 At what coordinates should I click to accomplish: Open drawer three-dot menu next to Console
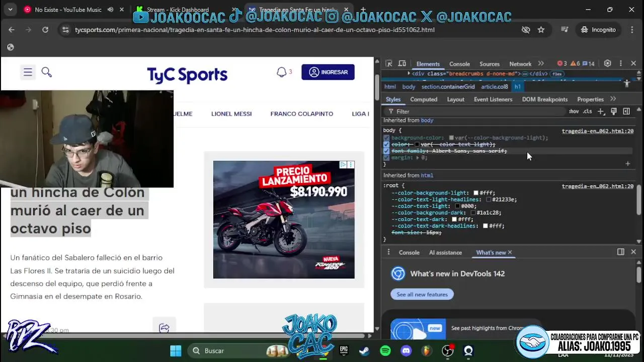point(388,252)
